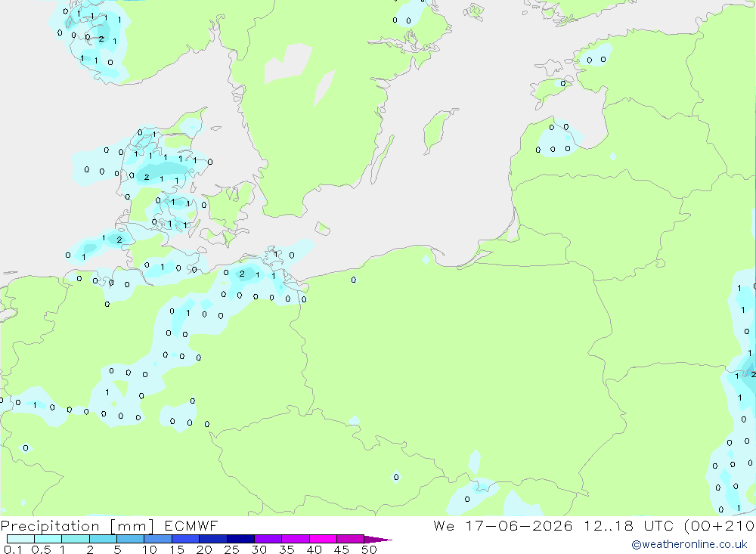Click small Bornholm island south of Sweden
The height and width of the screenshot is (554, 756).
[323, 228]
